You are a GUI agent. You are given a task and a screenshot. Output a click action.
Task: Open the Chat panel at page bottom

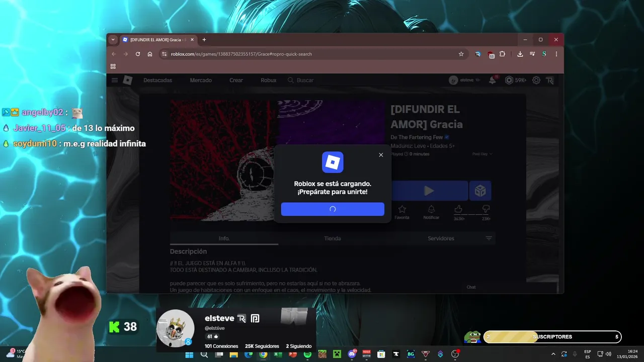[x=471, y=287]
